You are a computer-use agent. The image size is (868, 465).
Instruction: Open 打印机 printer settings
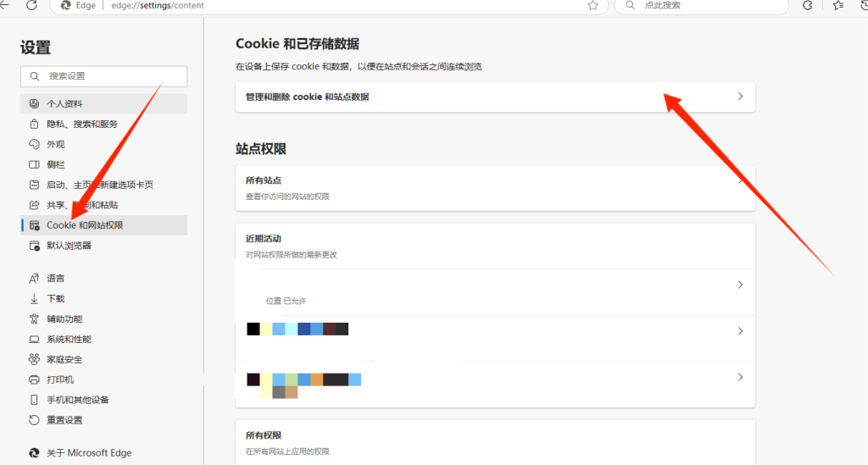[61, 379]
